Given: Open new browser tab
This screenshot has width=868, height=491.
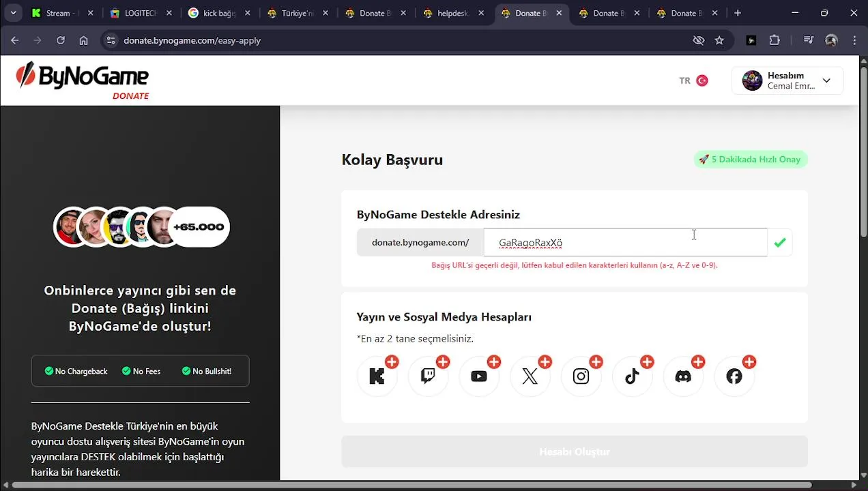Looking at the screenshot, I should tap(738, 13).
